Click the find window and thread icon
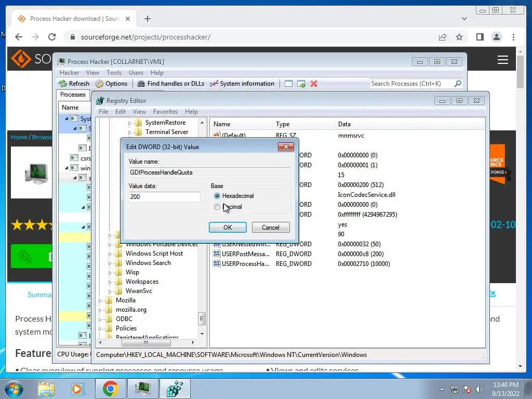532x399 pixels. pyautogui.click(x=301, y=84)
